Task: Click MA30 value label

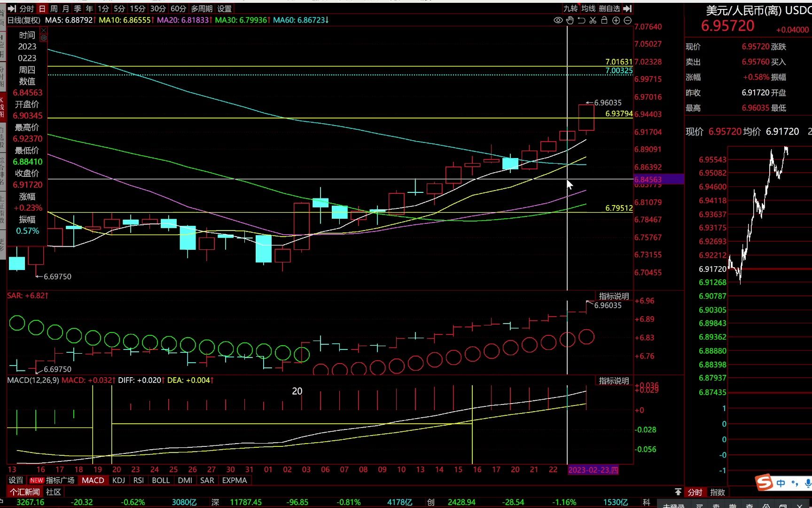Action: pos(242,20)
